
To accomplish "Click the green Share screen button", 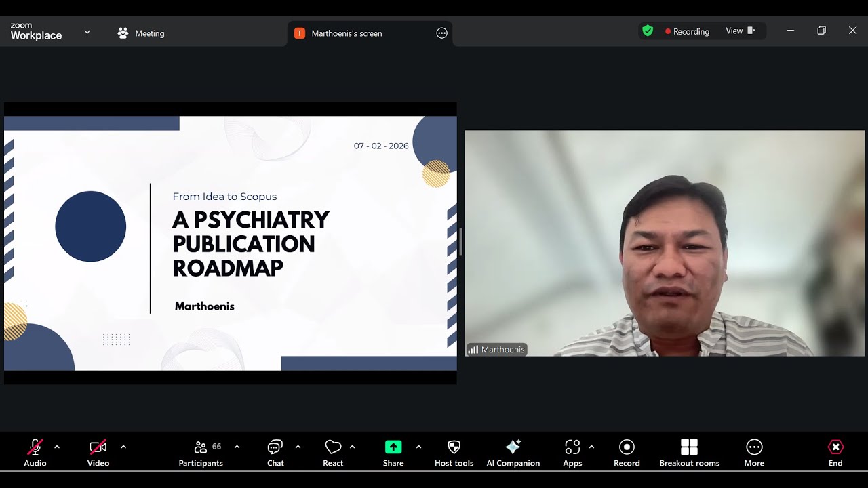I will [x=393, y=453].
